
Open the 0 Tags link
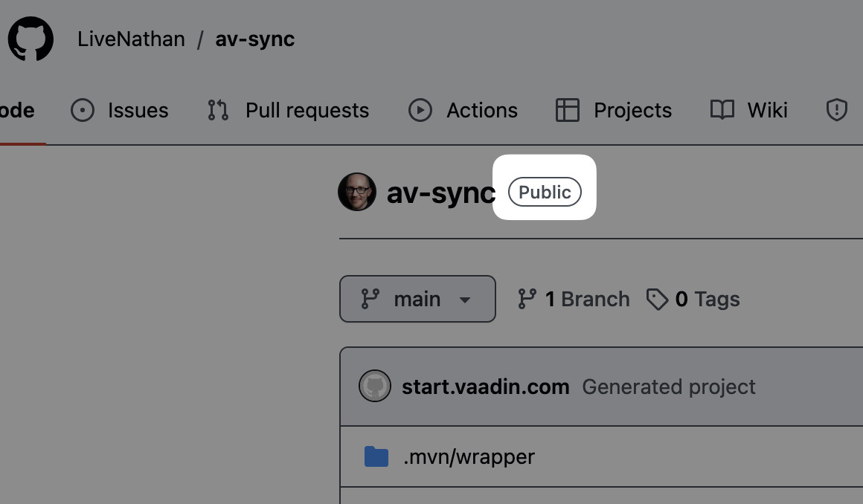693,299
